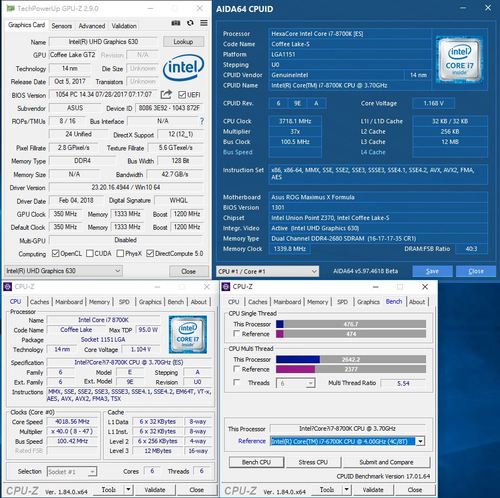
Task: Click the Submit and Compare button
Action: [387, 462]
